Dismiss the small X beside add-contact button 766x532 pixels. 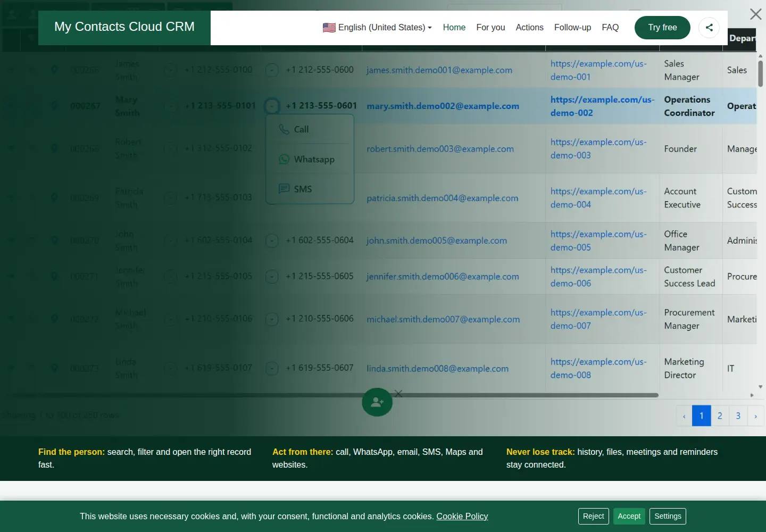click(x=398, y=394)
